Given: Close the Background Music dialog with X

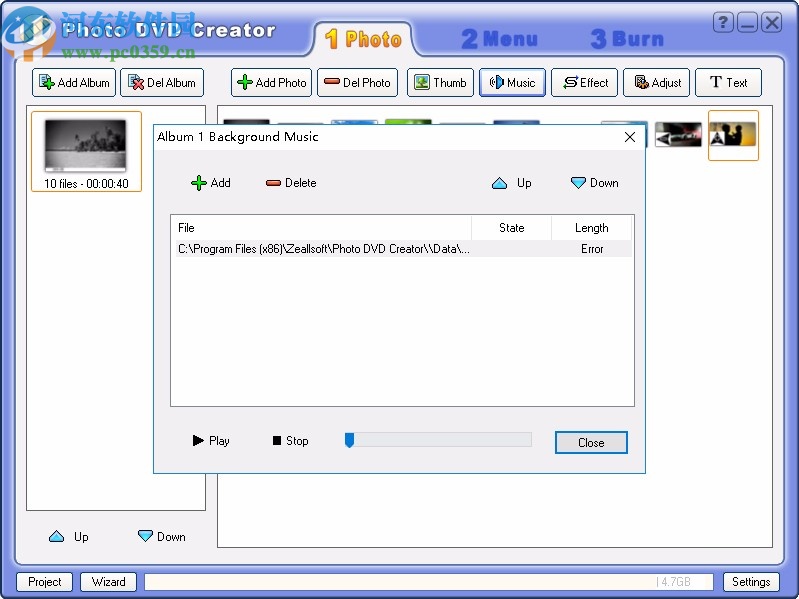Looking at the screenshot, I should click(630, 137).
